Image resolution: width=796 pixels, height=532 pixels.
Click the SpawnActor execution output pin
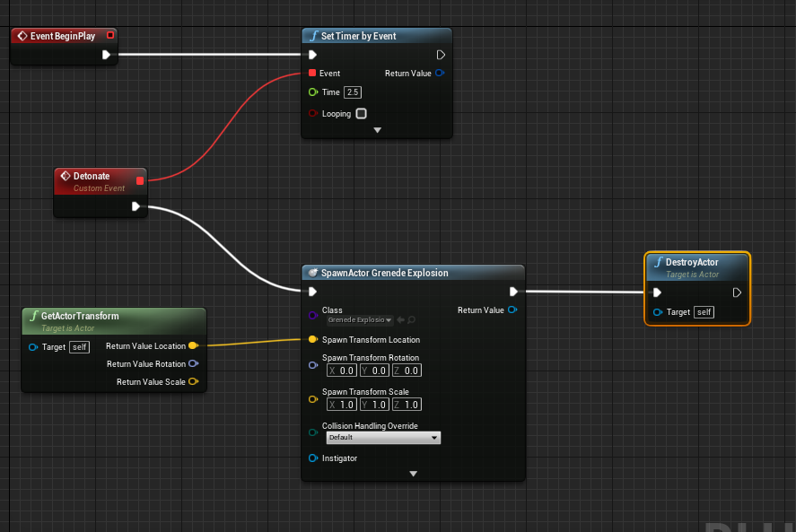click(x=513, y=292)
